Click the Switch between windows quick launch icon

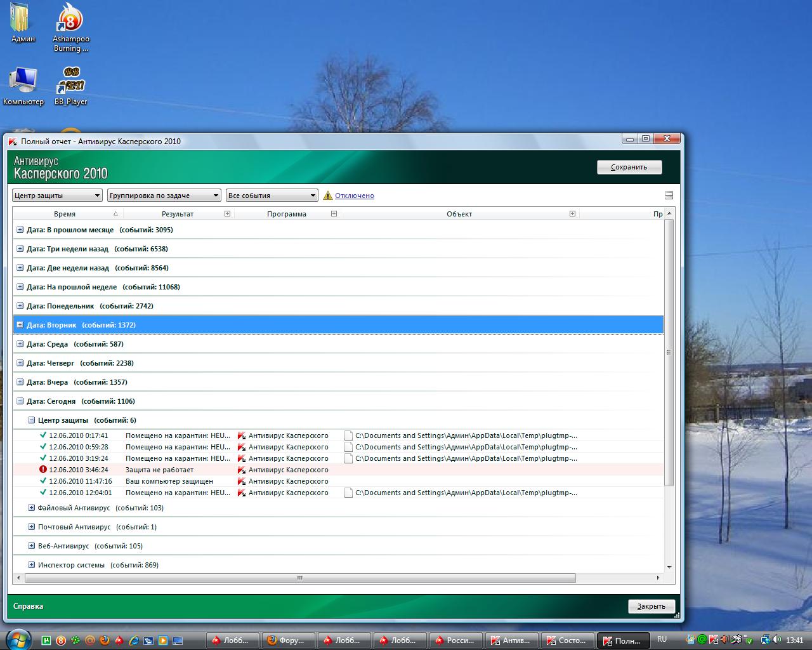(x=148, y=640)
